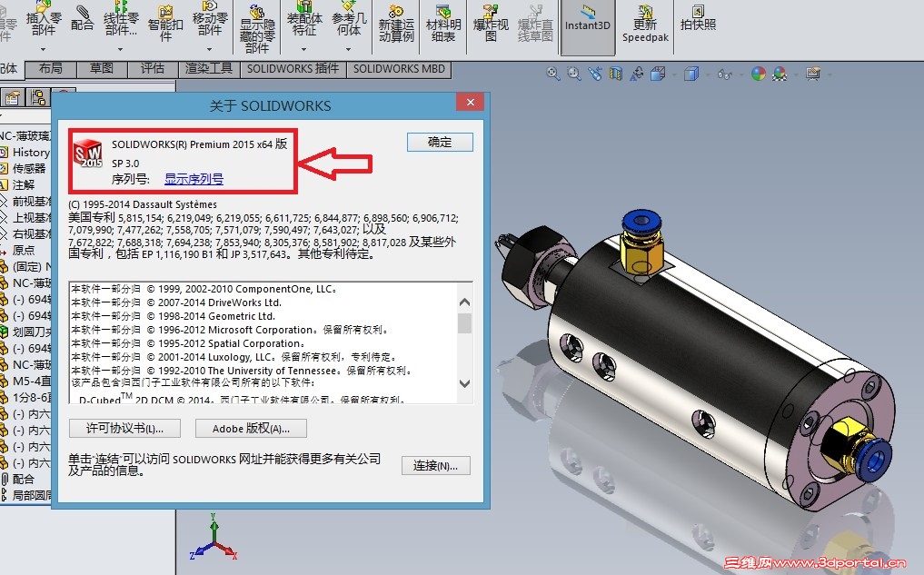Expand the dropdown arrow under 装配体特征
Image resolution: width=924 pixels, height=575 pixels.
click(304, 49)
